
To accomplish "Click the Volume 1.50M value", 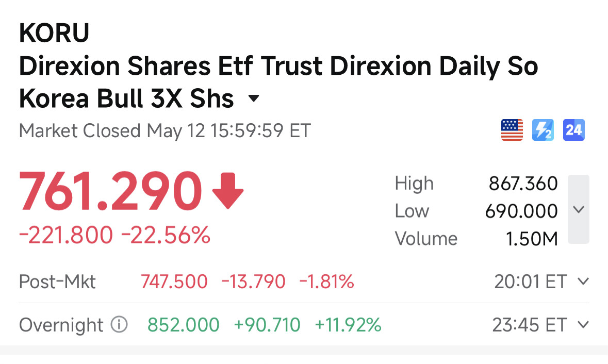I will 532,239.
